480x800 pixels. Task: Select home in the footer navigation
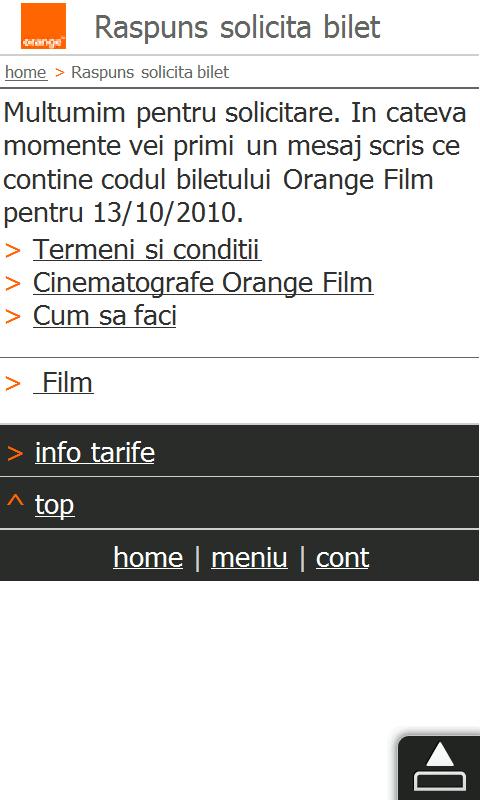click(148, 557)
